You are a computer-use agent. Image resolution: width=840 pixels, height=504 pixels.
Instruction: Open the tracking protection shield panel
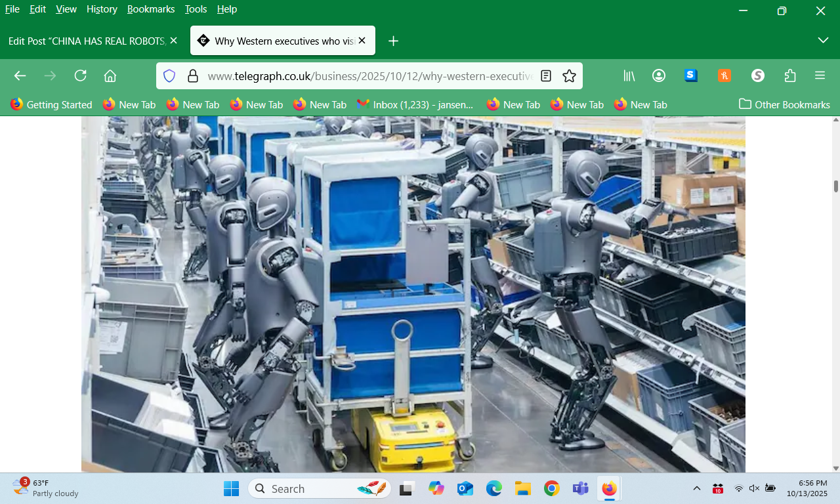click(169, 76)
